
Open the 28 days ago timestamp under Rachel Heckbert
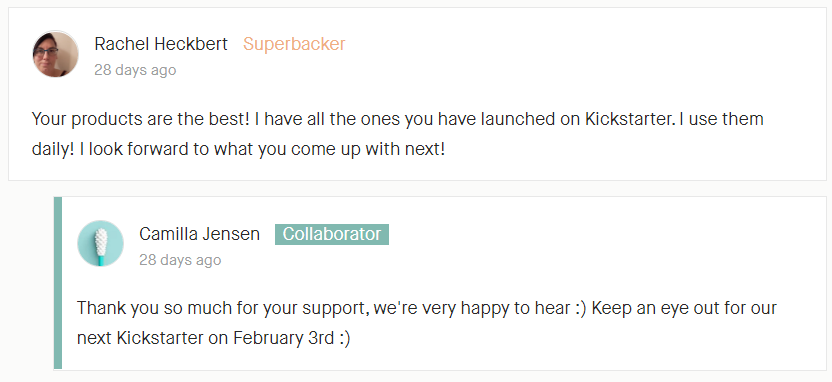click(x=135, y=70)
